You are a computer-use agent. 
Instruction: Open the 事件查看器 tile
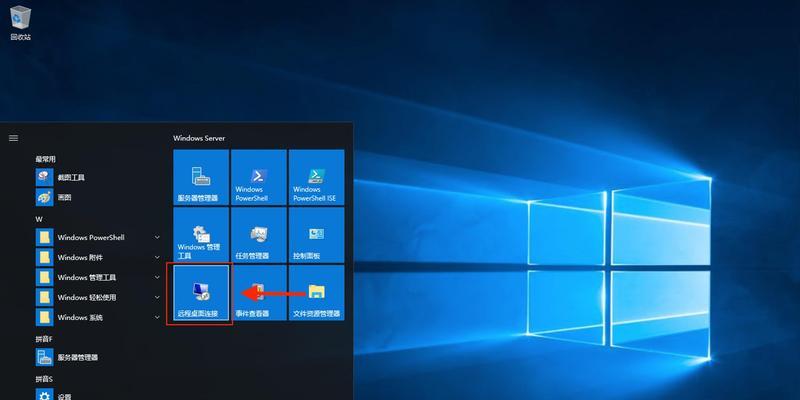[x=259, y=292]
